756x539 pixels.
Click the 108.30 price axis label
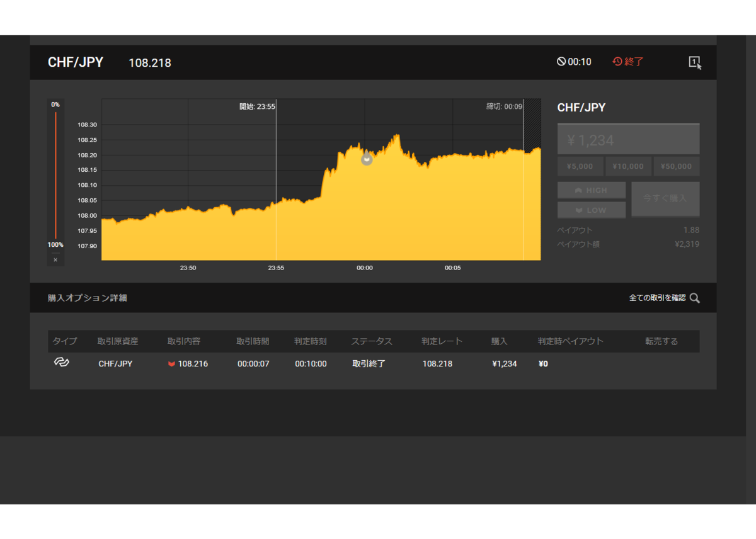pyautogui.click(x=87, y=125)
